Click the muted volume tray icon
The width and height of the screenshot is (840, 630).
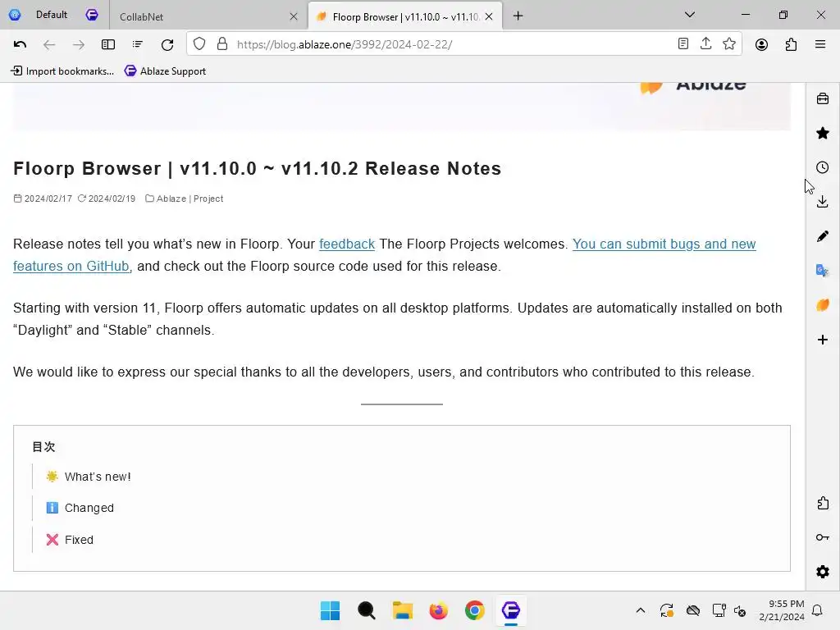[x=740, y=610]
